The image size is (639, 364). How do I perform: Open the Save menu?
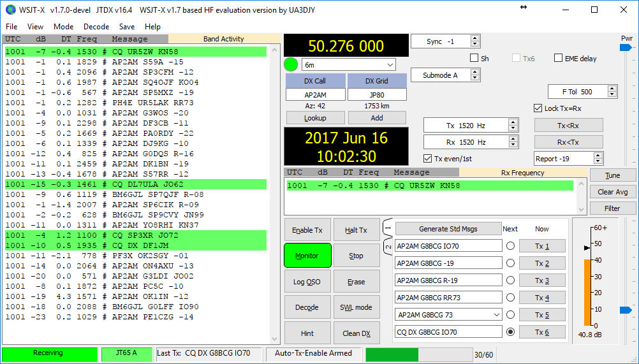pos(127,27)
